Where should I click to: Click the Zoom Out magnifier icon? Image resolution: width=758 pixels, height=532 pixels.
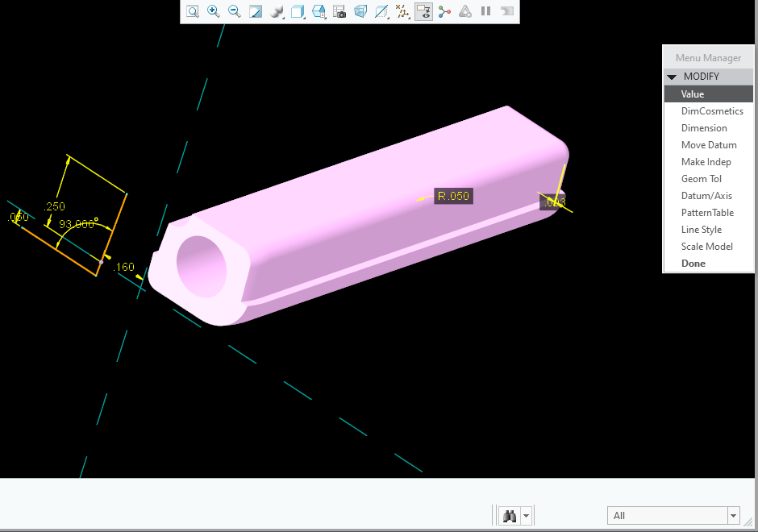coord(234,11)
